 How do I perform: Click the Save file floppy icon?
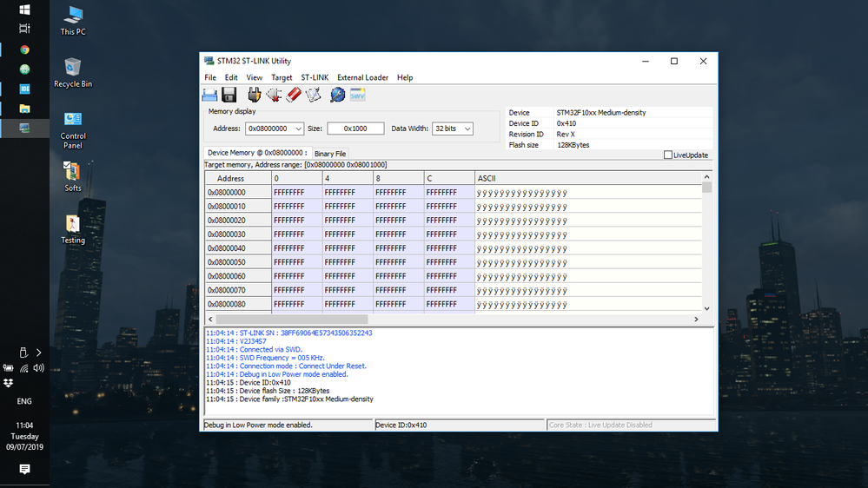[x=229, y=95]
